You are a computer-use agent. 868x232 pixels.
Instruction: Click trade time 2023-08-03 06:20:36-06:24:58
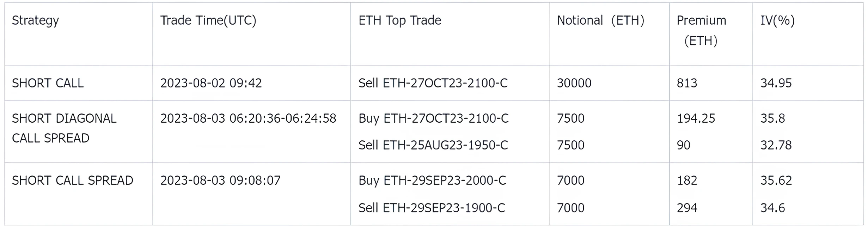tap(248, 118)
